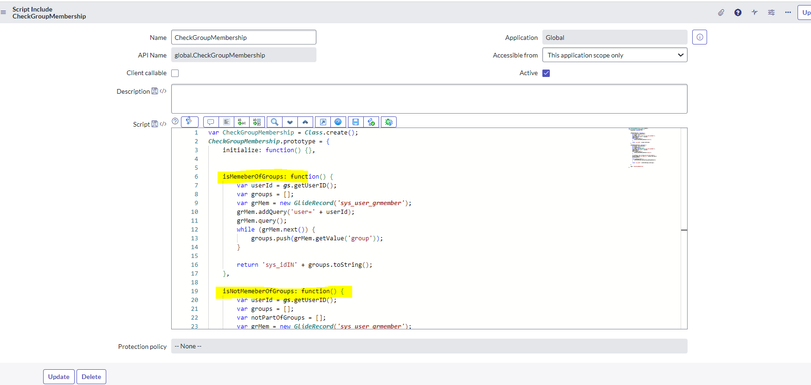Screen dimensions: 811x385
Task: Open the Accessible from dropdown
Action: click(614, 55)
